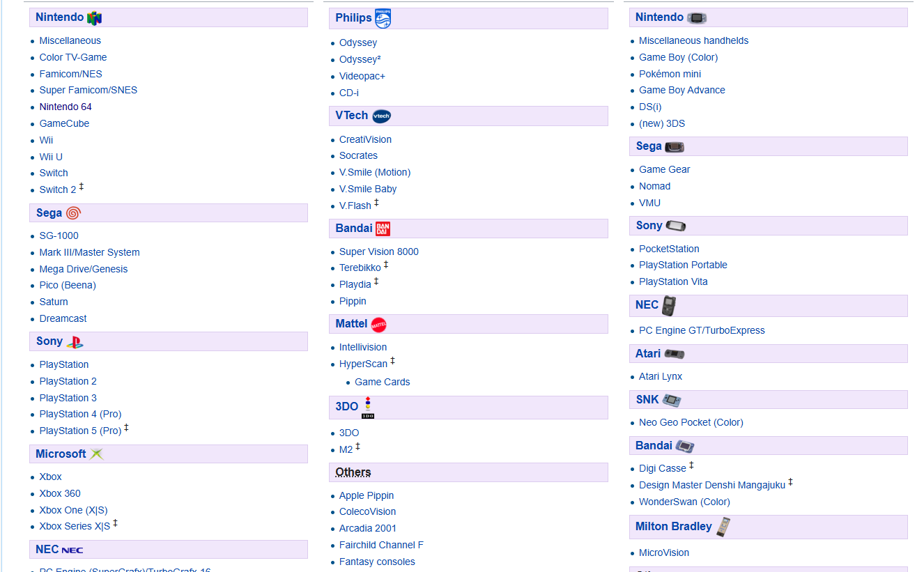
Task: Click the red Bandai logo
Action: pos(383,229)
